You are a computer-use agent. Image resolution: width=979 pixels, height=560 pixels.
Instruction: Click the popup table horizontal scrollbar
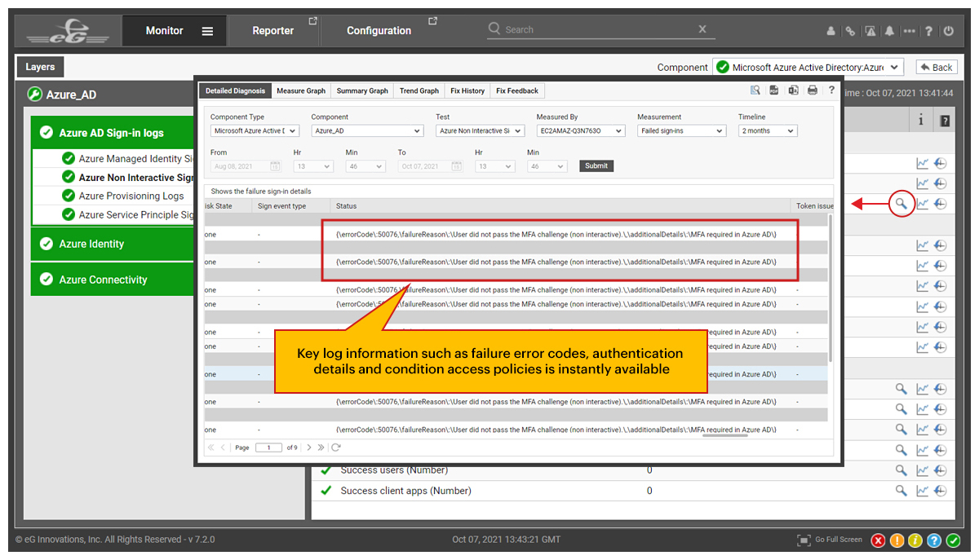click(724, 435)
